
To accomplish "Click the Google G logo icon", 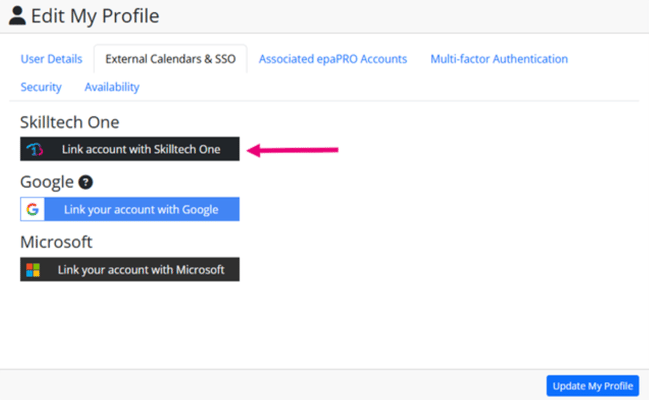I will [x=33, y=209].
